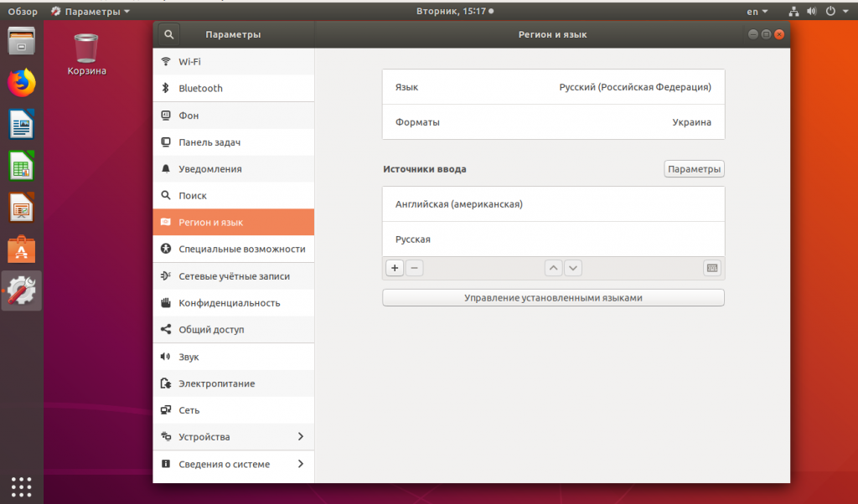Viewport: 858px width, 504px height.
Task: Move input source down with arrow button
Action: point(573,268)
